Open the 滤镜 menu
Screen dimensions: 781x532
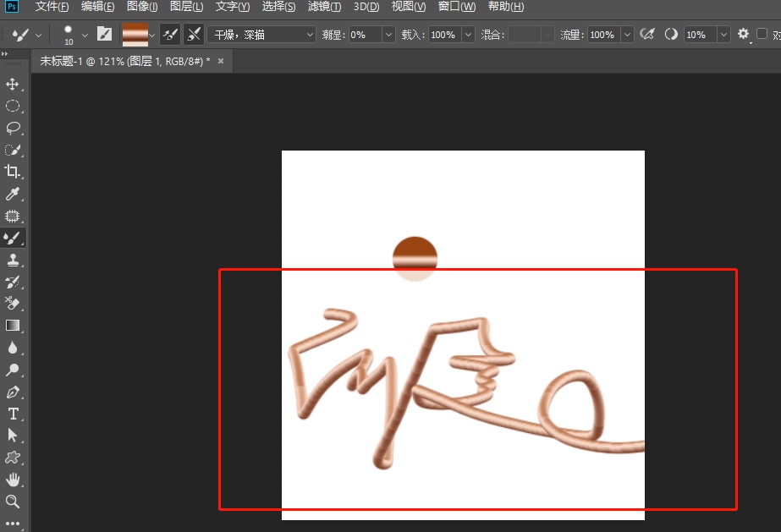coord(324,7)
